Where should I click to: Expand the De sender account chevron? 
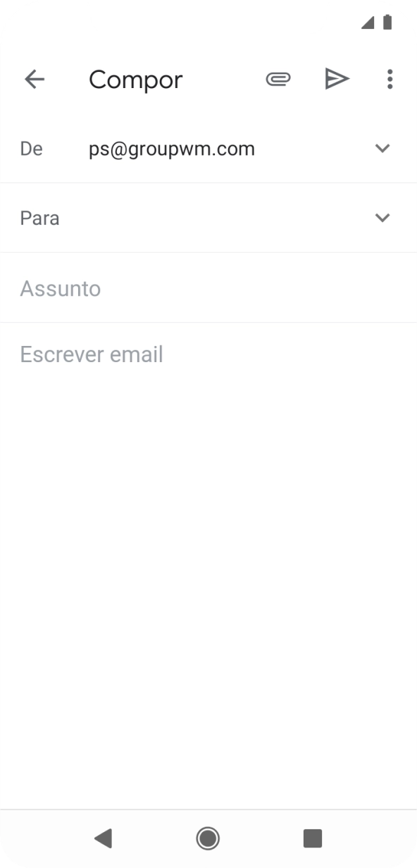(x=382, y=149)
